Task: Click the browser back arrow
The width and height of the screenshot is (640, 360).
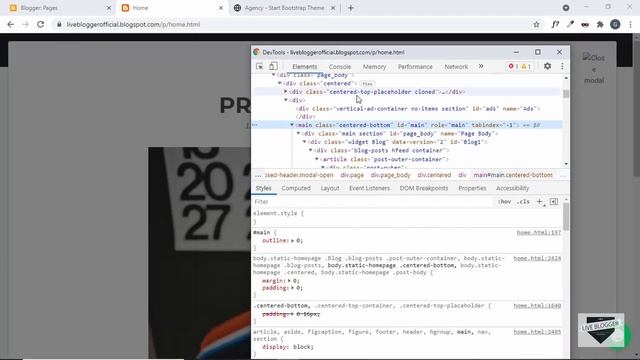Action: pos(11,24)
